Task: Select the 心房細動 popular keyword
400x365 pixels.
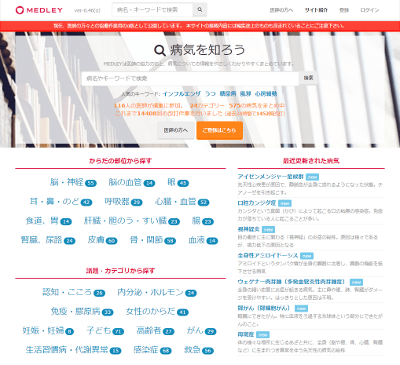Action: (x=266, y=94)
